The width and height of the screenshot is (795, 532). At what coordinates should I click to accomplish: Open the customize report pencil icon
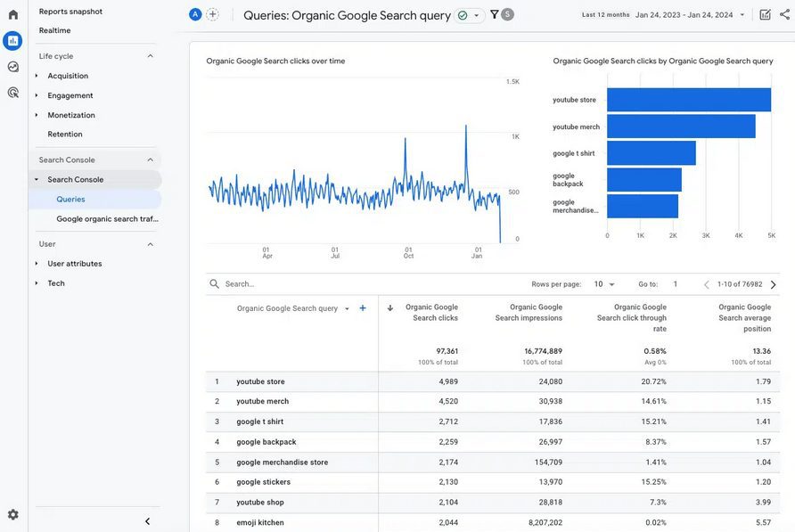pyautogui.click(x=765, y=15)
